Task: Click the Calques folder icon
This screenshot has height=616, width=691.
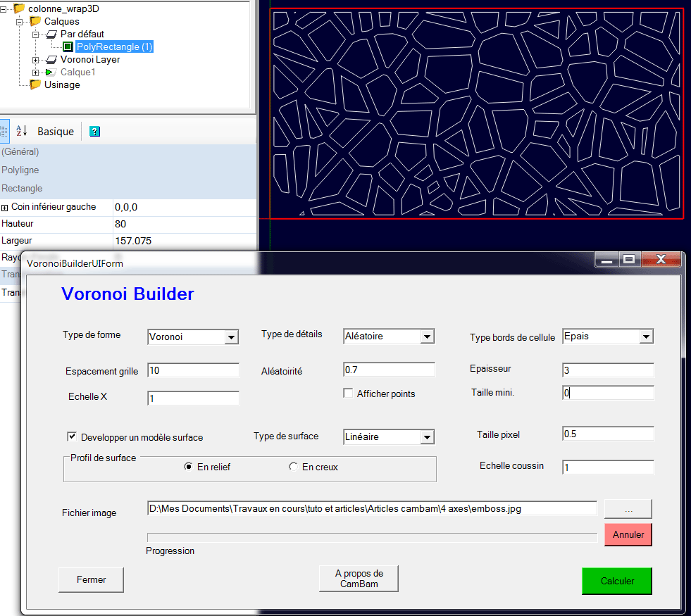Action: click(35, 22)
